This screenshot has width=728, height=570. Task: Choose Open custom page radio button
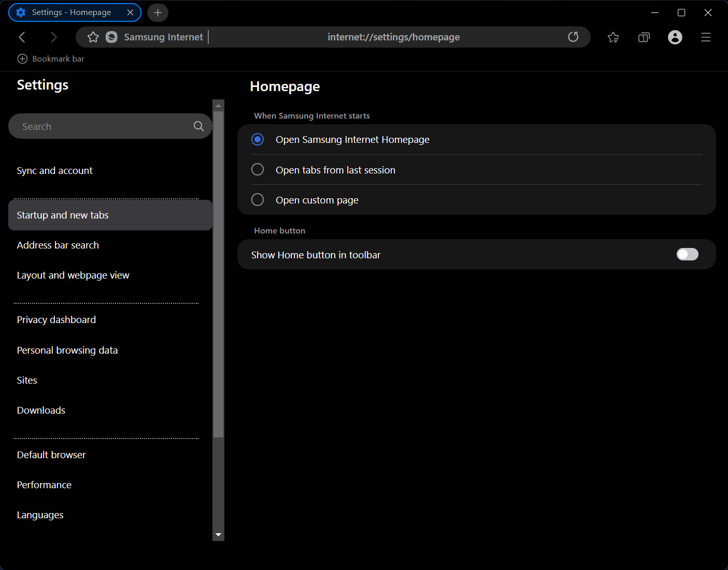pos(258,200)
